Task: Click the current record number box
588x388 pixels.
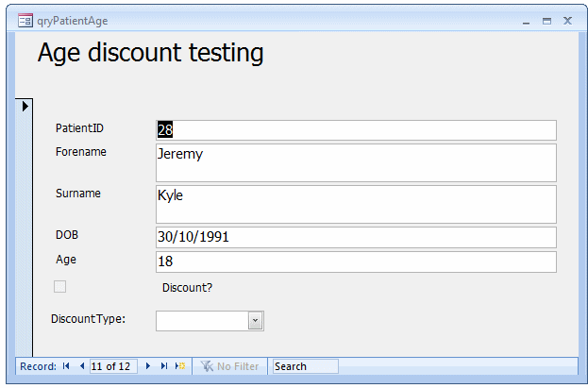Action: [112, 366]
